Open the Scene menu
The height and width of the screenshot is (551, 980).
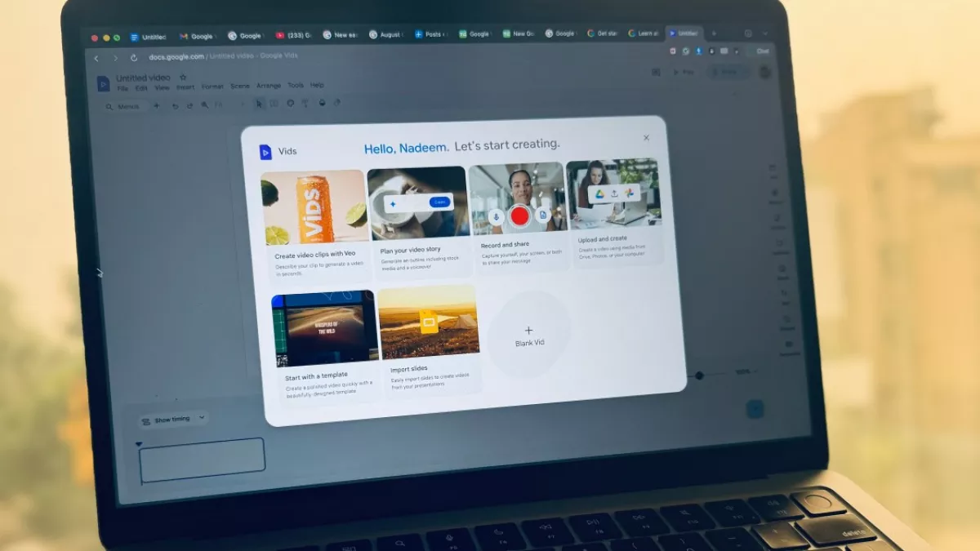coord(239,87)
